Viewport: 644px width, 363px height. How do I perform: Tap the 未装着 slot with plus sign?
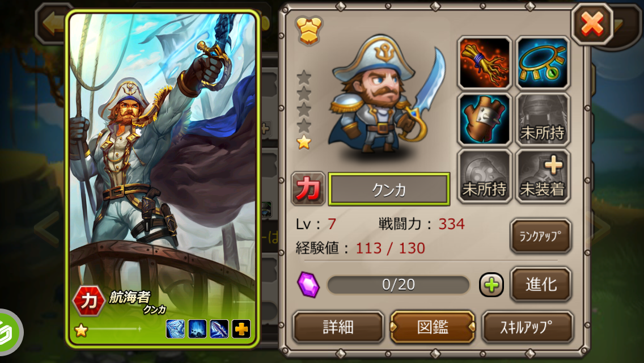point(542,176)
